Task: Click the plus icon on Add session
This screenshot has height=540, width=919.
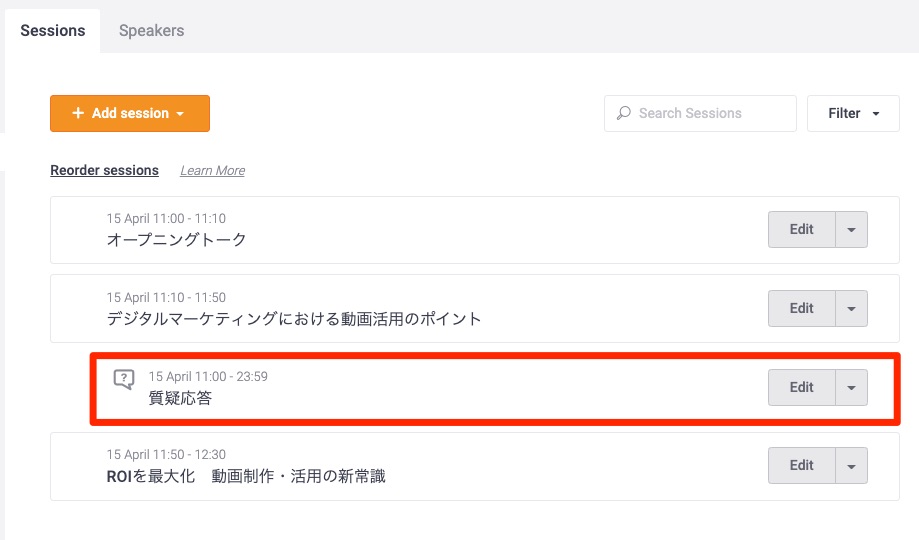Action: pyautogui.click(x=78, y=113)
